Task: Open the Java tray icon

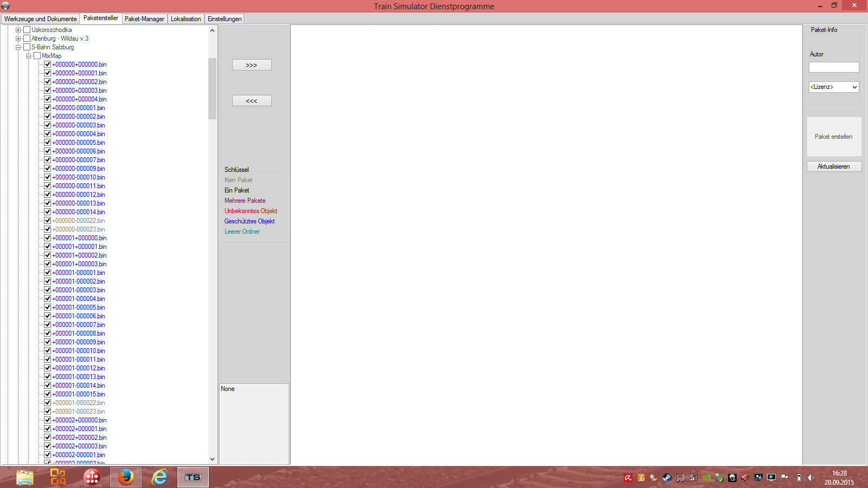Action: pyautogui.click(x=641, y=478)
